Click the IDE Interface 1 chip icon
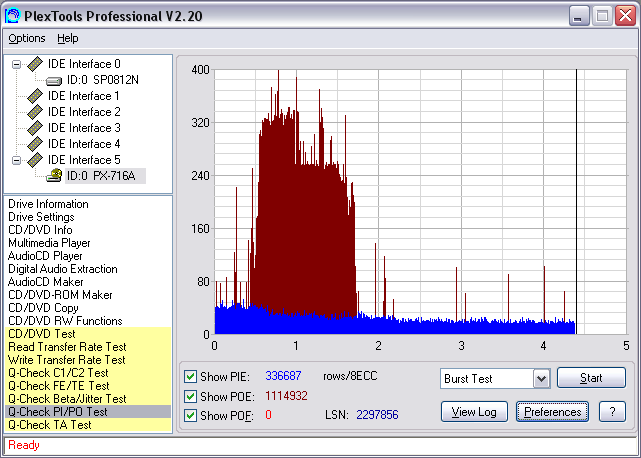The width and height of the screenshot is (641, 458). tap(35, 96)
